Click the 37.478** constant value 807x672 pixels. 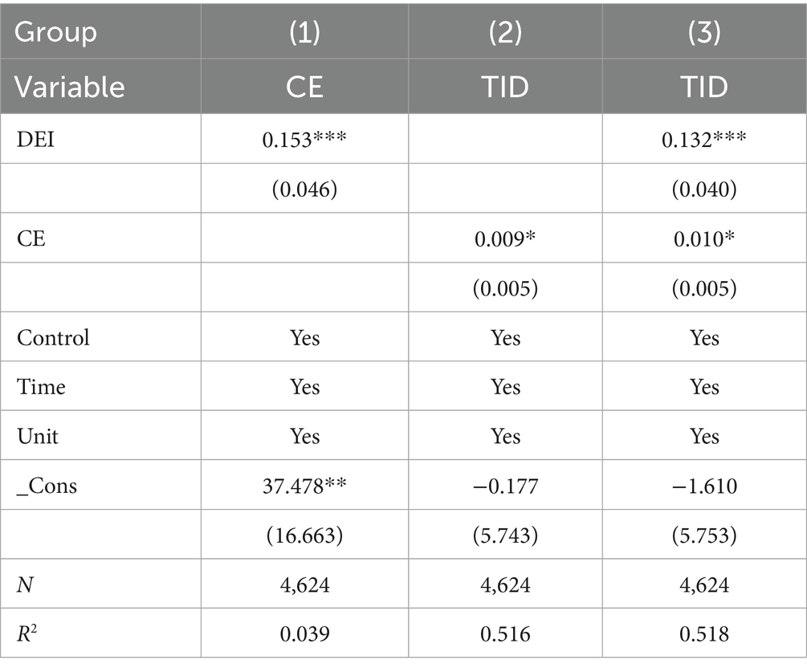click(304, 486)
